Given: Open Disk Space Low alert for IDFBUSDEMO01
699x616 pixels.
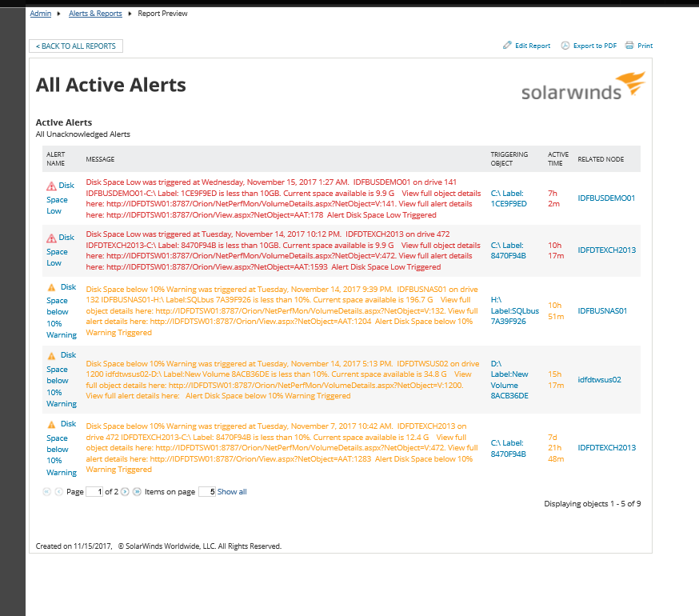Looking at the screenshot, I should [61, 198].
